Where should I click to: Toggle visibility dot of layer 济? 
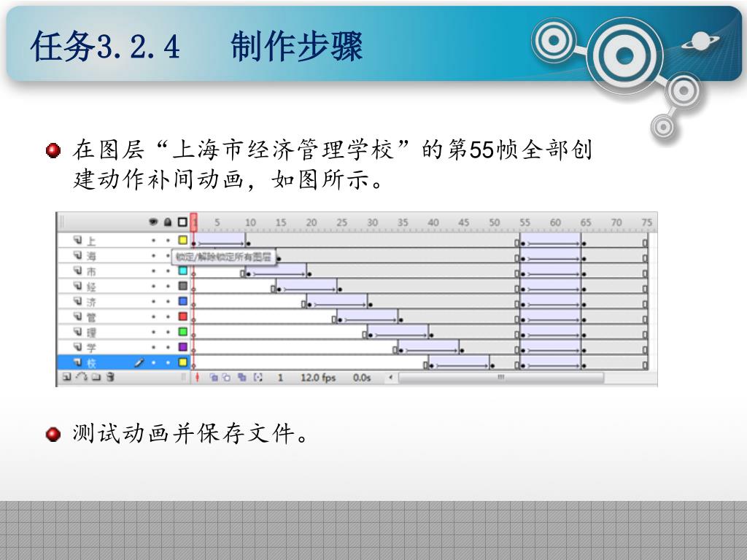point(153,301)
